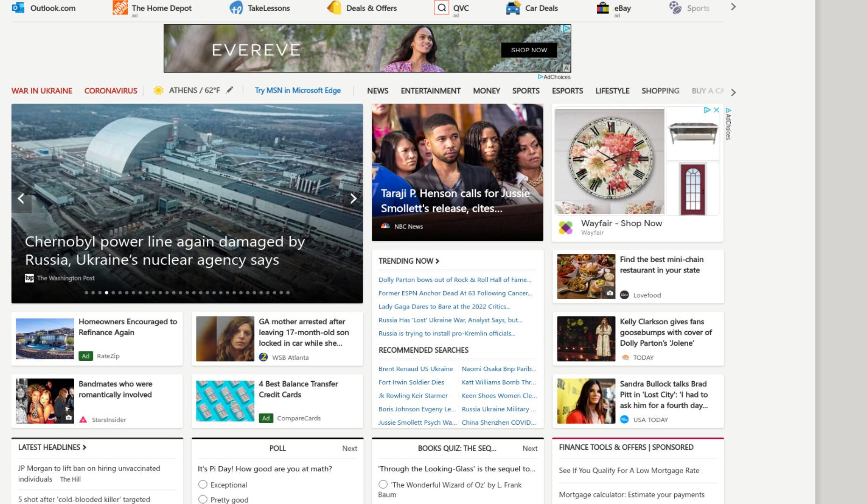The image size is (867, 504).
Task: Search Brent Renaud US Ukraine
Action: click(x=416, y=369)
